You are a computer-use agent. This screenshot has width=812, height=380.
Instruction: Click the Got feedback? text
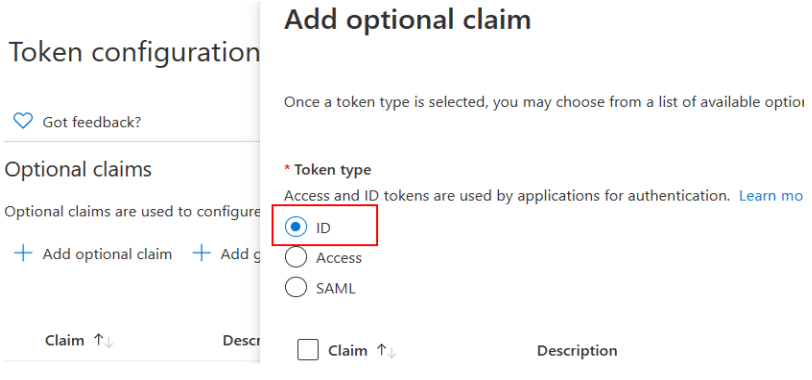tap(92, 122)
